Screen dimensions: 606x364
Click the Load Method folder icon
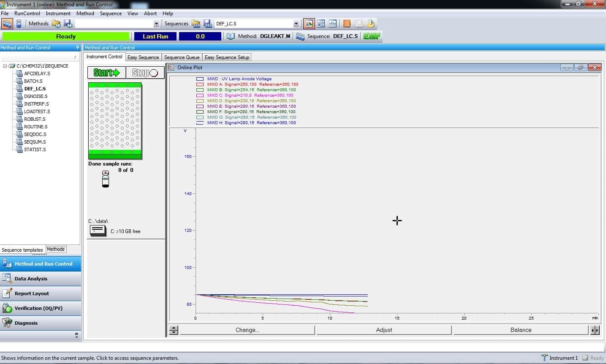pos(56,24)
